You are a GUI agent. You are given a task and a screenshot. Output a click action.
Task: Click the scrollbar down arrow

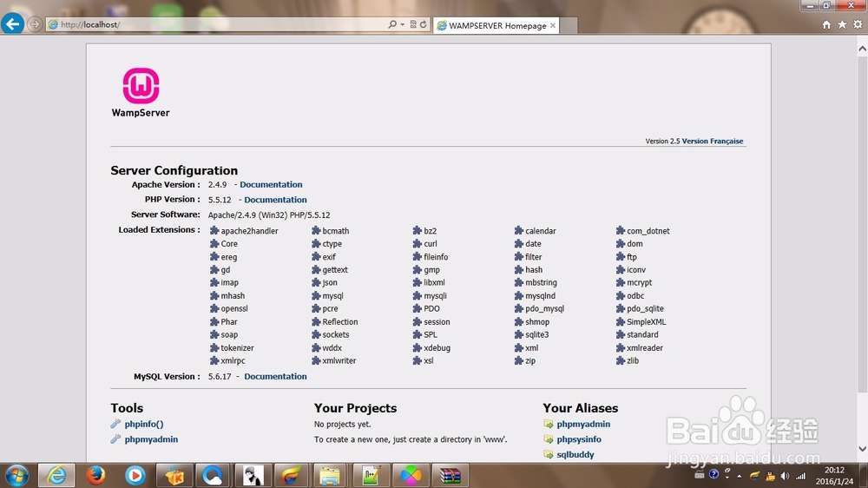click(862, 449)
